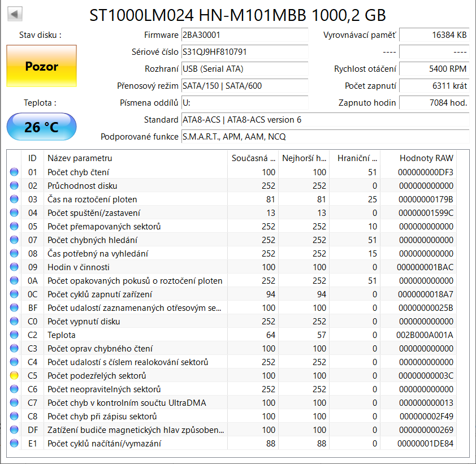Click the serial number field S31QJ9HF810791
The image size is (476, 464).
click(x=244, y=52)
